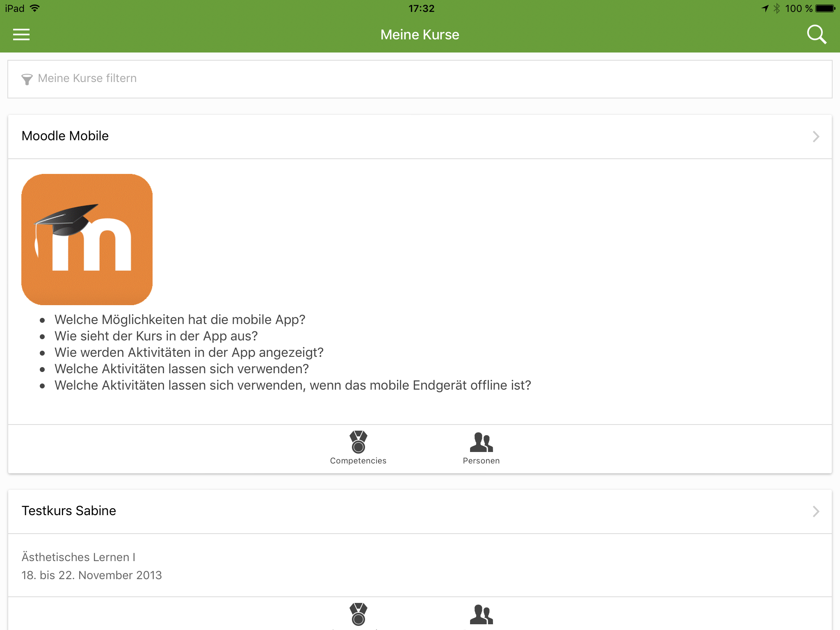Image resolution: width=840 pixels, height=630 pixels.
Task: Tap the Moodle Mobile course logo image
Action: coord(87,240)
